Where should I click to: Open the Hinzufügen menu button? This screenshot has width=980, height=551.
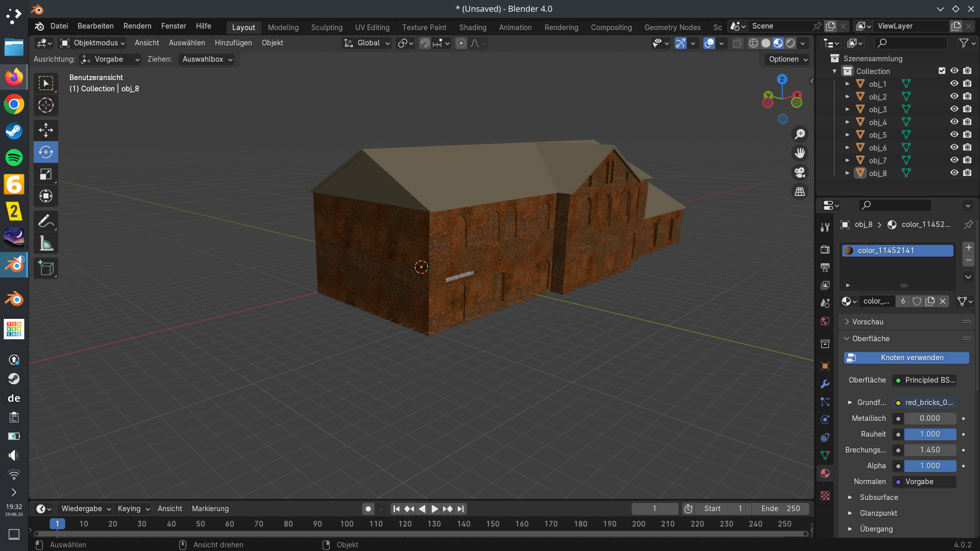(233, 43)
